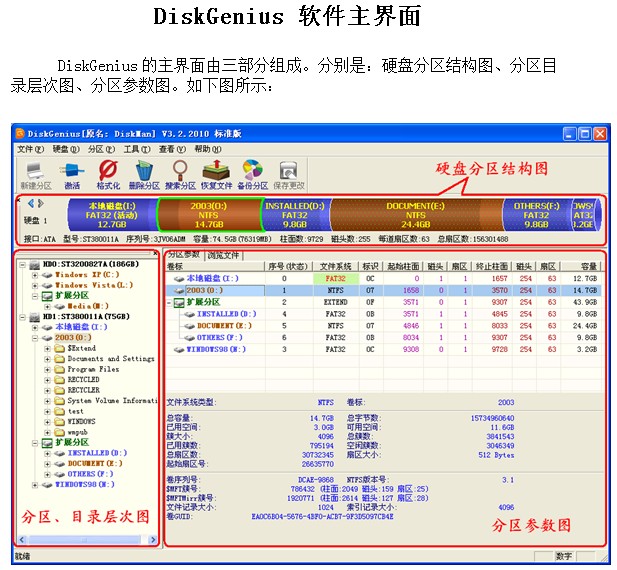Click the 序号(状态) column header
The height and width of the screenshot is (570, 617).
click(x=288, y=267)
